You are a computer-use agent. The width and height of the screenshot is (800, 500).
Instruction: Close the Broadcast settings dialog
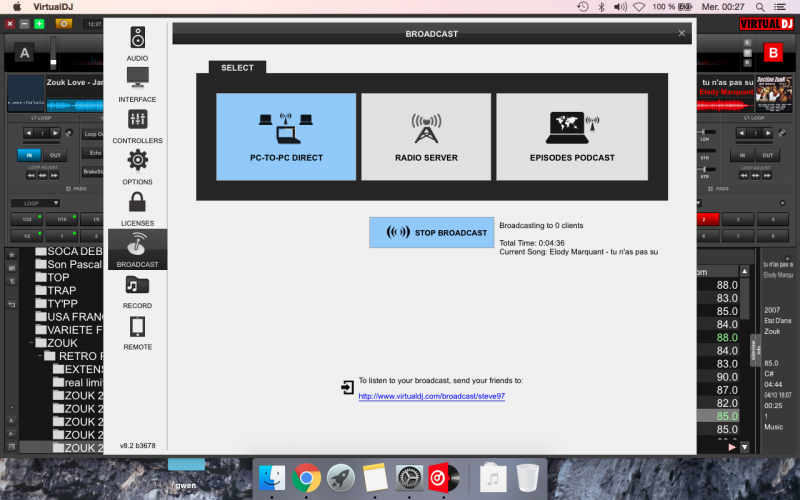click(x=682, y=33)
